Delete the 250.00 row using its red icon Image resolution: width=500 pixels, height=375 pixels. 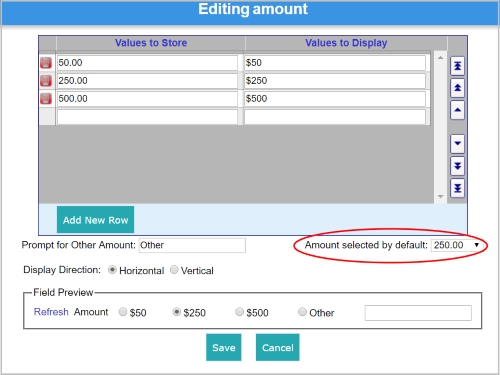click(46, 81)
